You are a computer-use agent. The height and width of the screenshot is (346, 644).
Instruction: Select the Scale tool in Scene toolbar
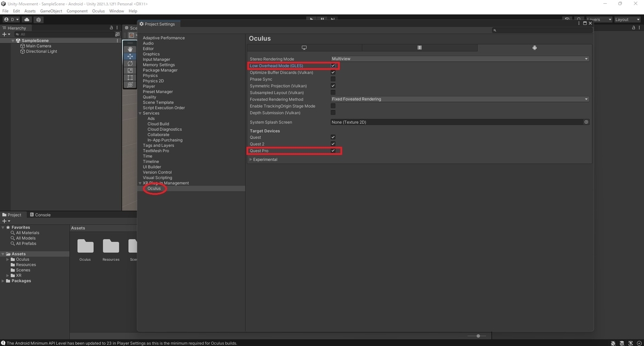[x=130, y=70]
